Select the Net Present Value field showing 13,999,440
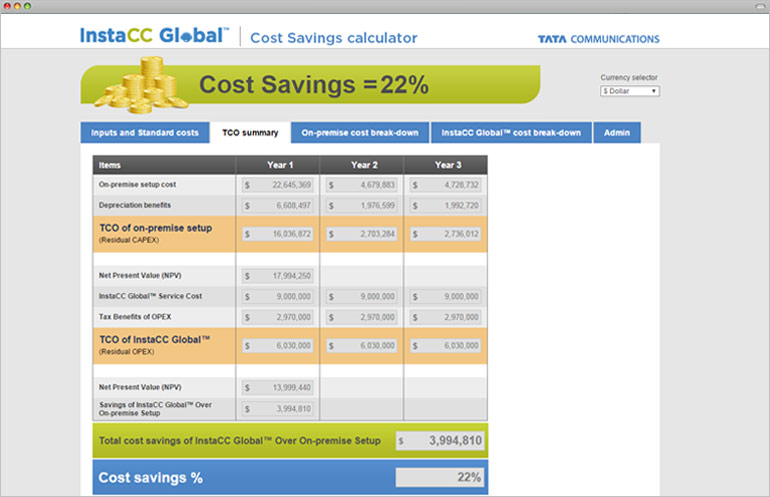Image resolution: width=770 pixels, height=497 pixels. click(x=278, y=387)
